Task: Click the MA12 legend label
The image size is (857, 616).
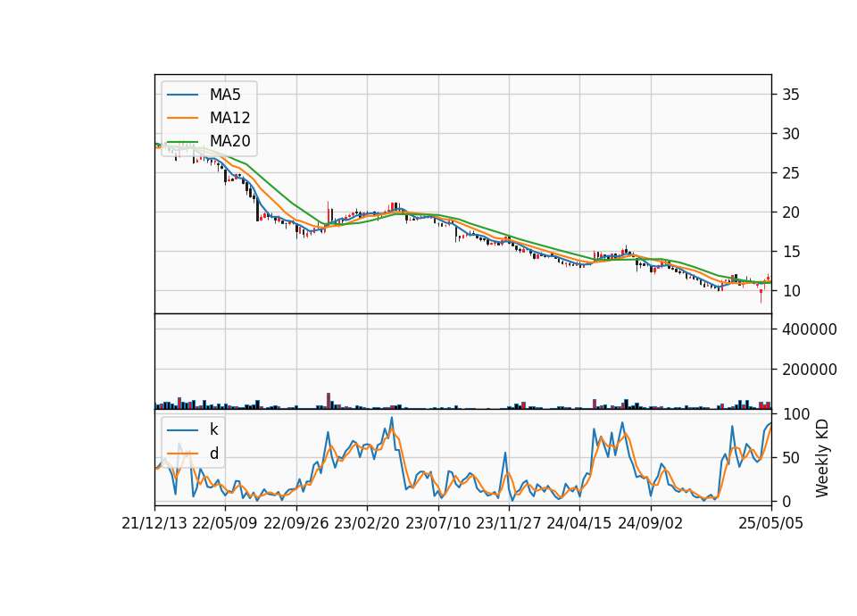Action: [229, 118]
